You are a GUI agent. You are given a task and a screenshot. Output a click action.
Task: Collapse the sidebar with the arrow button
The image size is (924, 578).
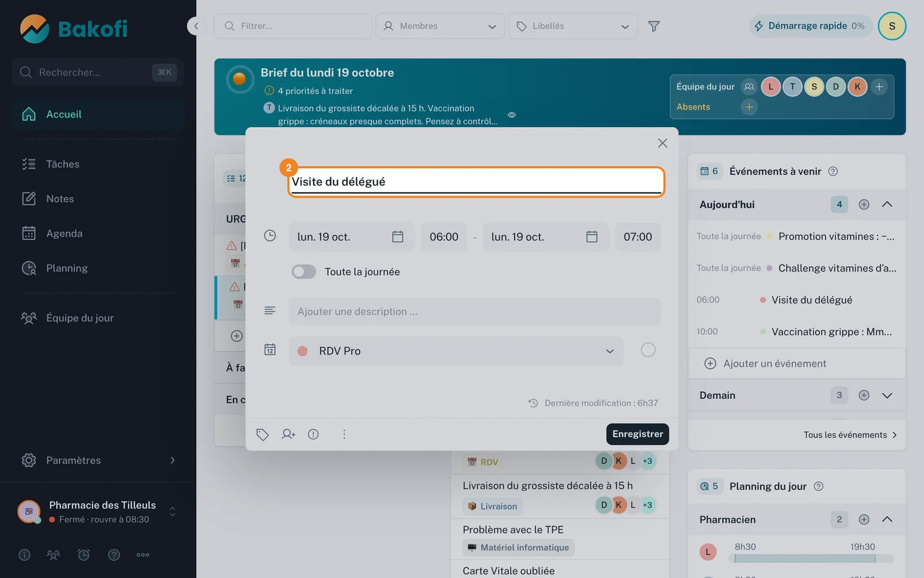click(x=196, y=26)
